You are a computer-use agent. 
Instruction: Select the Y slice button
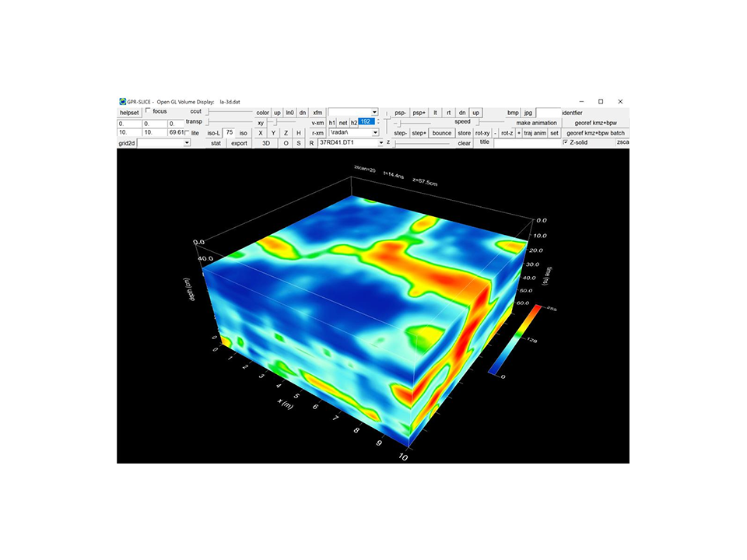tap(273, 133)
